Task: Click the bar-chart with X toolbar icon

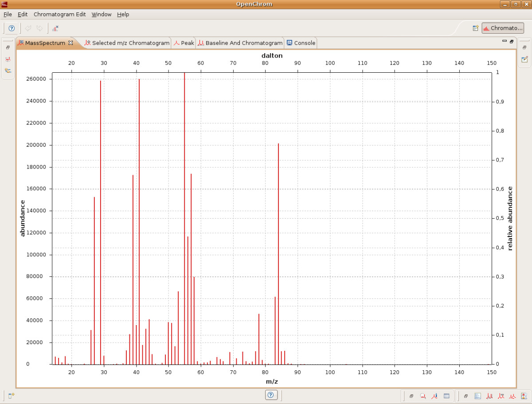Action: 55,28
